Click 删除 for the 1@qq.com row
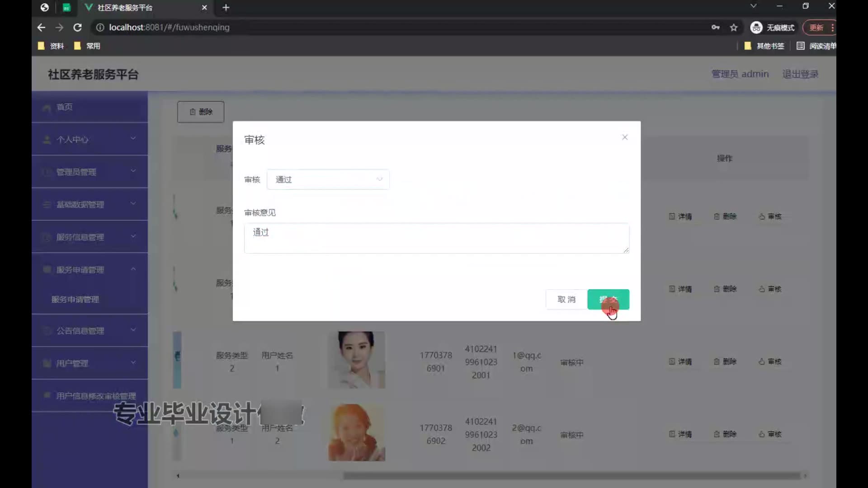Screen dimensions: 868x488 pyautogui.click(x=725, y=361)
